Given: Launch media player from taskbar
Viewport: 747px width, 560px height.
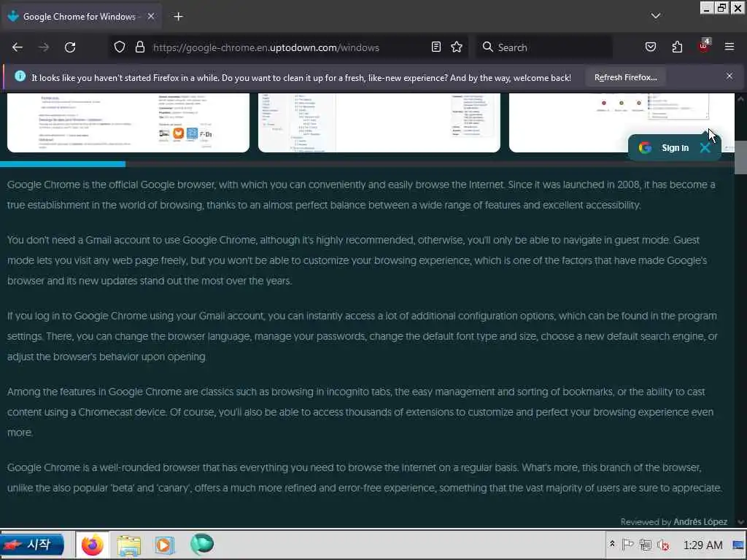Looking at the screenshot, I should [x=164, y=545].
